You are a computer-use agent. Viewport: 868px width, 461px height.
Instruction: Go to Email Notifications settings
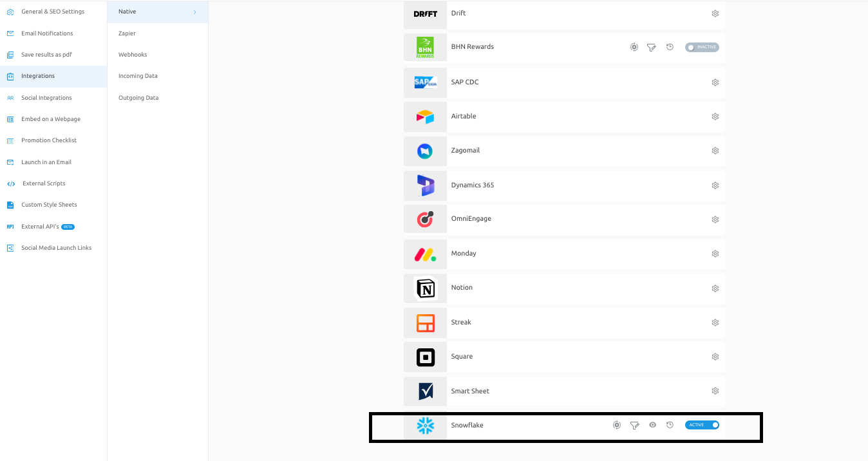coord(47,33)
